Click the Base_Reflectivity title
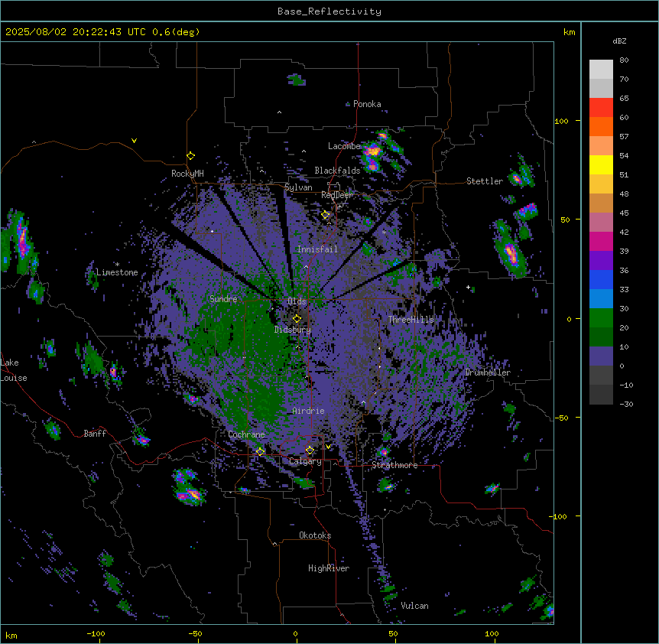The image size is (659, 644). coord(329,11)
